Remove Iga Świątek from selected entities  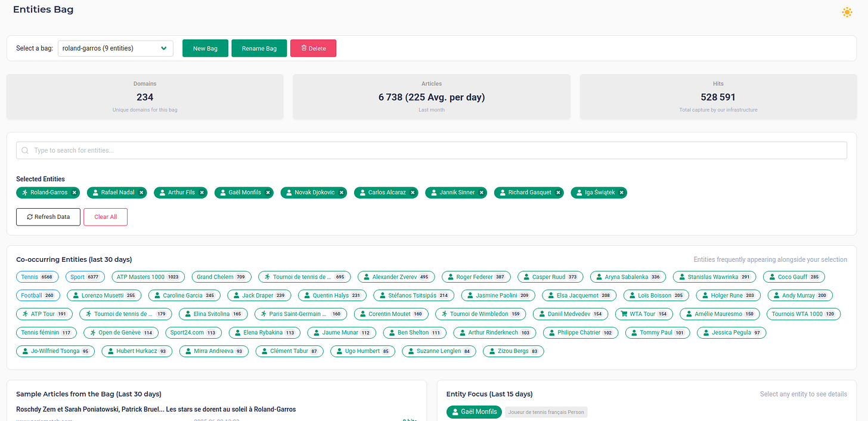tap(622, 193)
